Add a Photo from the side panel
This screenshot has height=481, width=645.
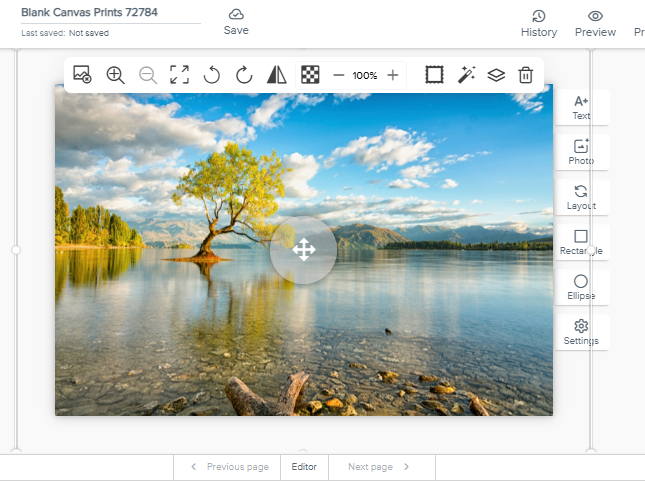click(581, 152)
